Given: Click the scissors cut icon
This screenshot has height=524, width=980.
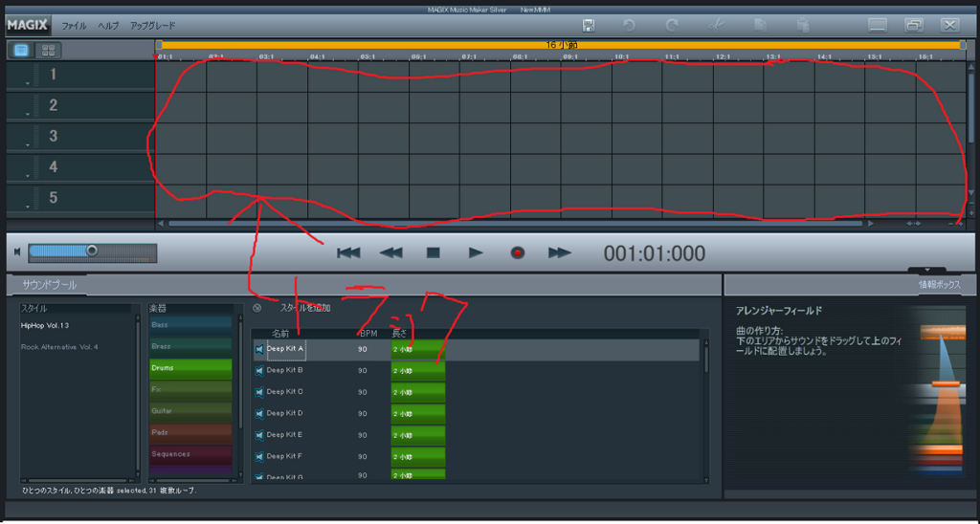Looking at the screenshot, I should click(716, 26).
